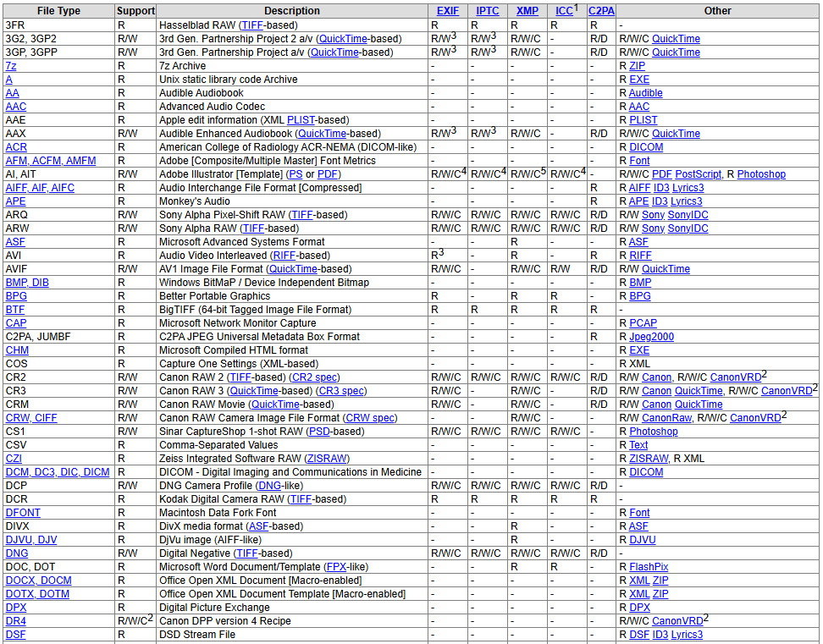The height and width of the screenshot is (644, 823).
Task: Open Text link in the CSV row
Action: click(638, 445)
